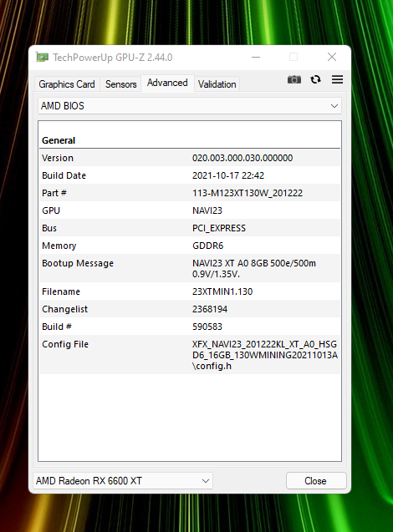The image size is (393, 532).
Task: Minimize the GPU-Z window
Action: click(x=256, y=57)
